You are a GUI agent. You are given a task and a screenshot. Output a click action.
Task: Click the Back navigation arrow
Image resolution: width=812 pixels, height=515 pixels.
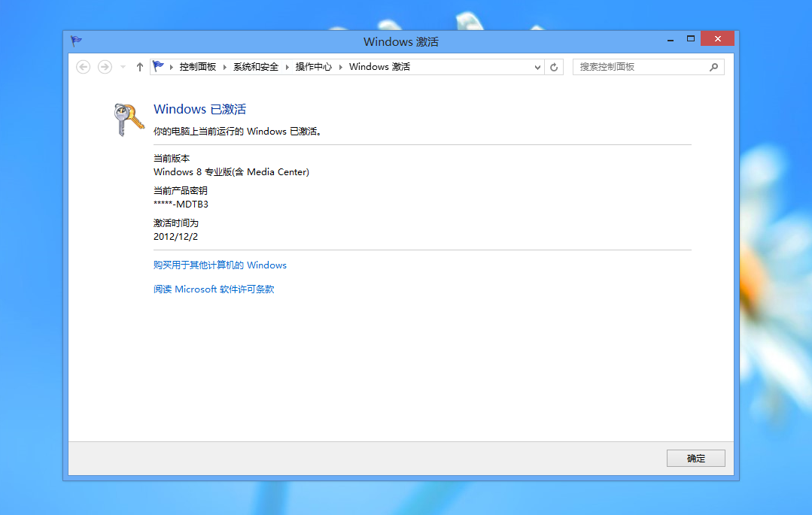(83, 67)
